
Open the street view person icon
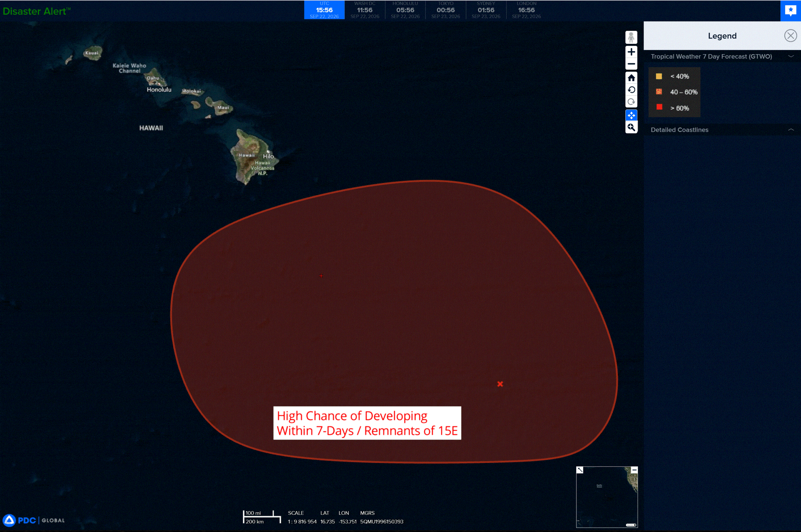click(x=631, y=37)
